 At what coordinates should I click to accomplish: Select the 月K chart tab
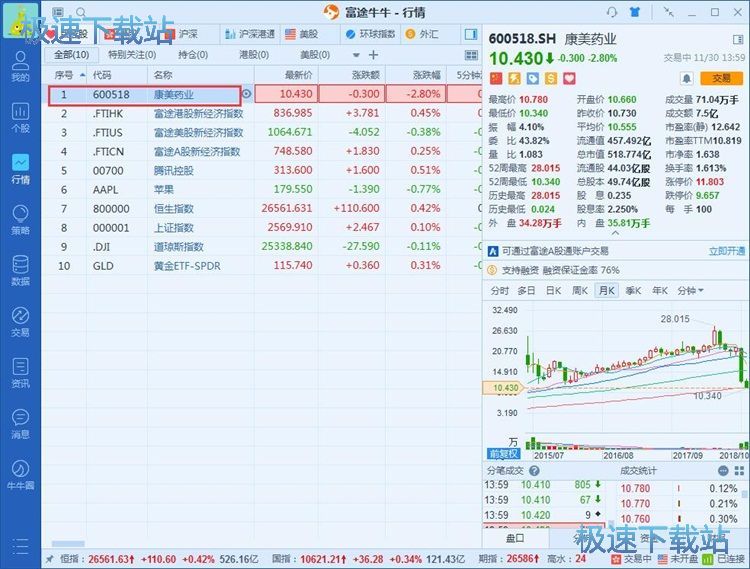click(x=607, y=290)
